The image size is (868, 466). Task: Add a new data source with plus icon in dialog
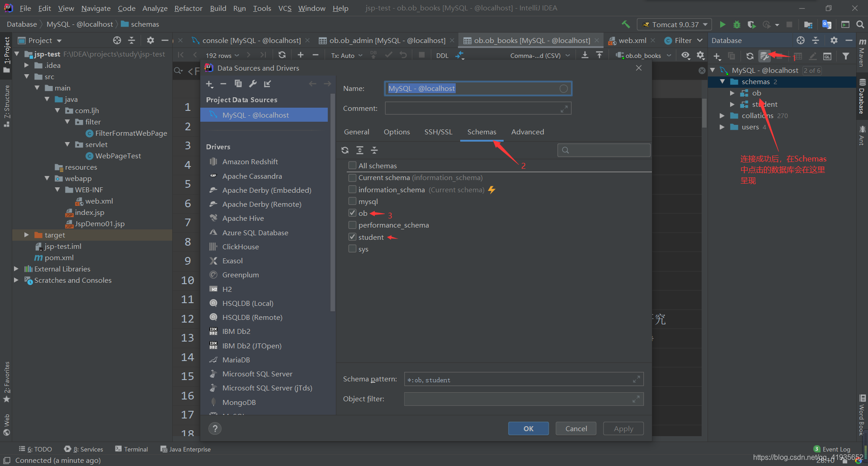[x=209, y=84]
